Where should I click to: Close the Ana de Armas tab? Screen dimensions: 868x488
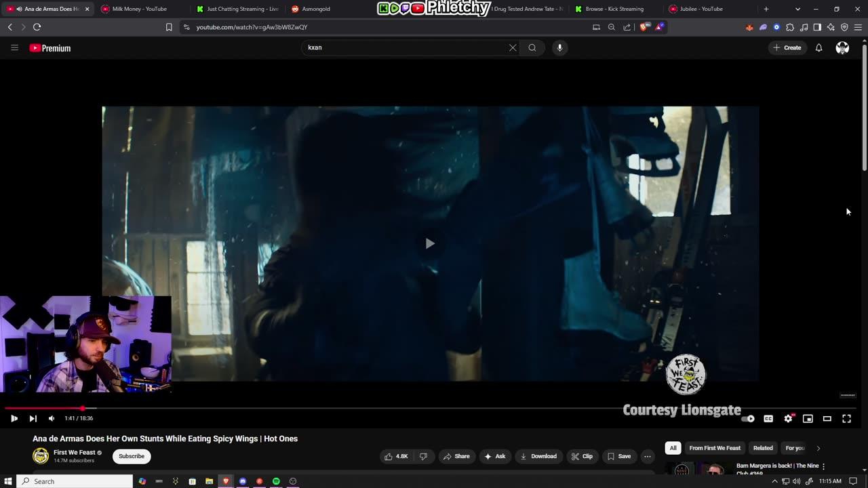[87, 9]
